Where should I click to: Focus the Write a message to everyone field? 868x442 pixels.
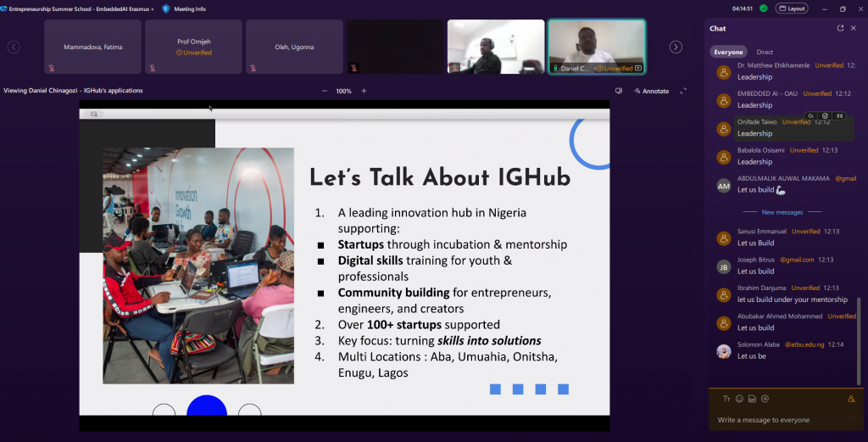click(781, 420)
